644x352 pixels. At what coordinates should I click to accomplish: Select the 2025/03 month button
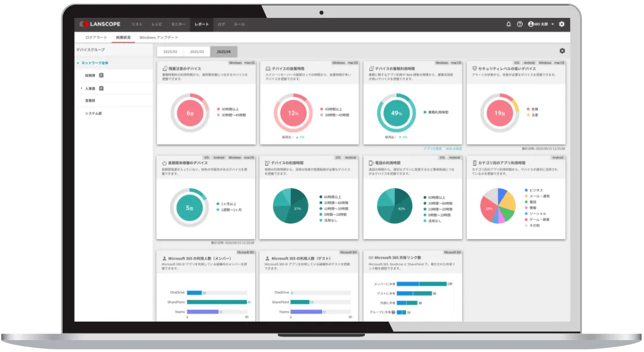coord(200,52)
